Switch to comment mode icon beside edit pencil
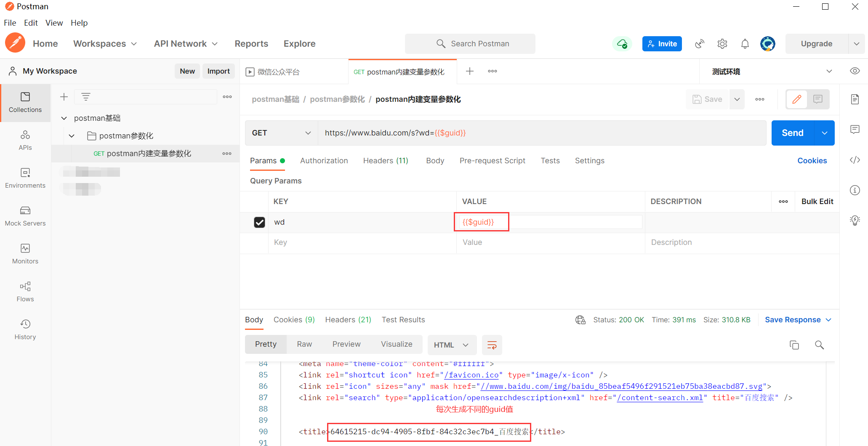 tap(818, 99)
